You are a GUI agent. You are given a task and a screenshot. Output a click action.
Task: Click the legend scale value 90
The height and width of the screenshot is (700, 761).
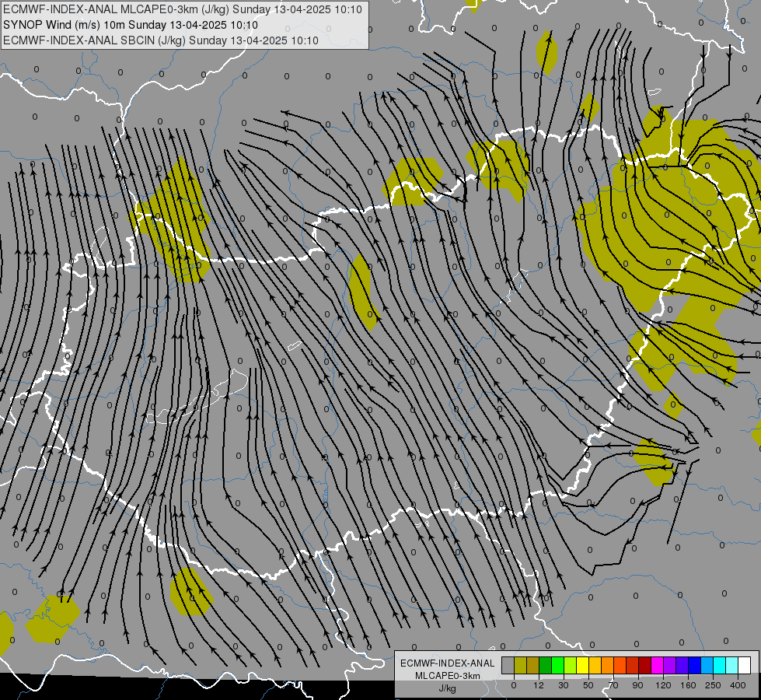(637, 685)
